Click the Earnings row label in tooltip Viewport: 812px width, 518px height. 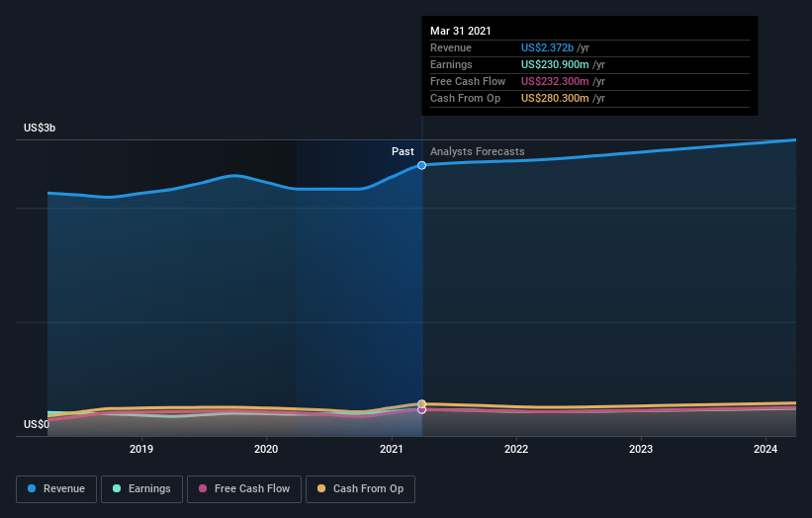tap(451, 64)
